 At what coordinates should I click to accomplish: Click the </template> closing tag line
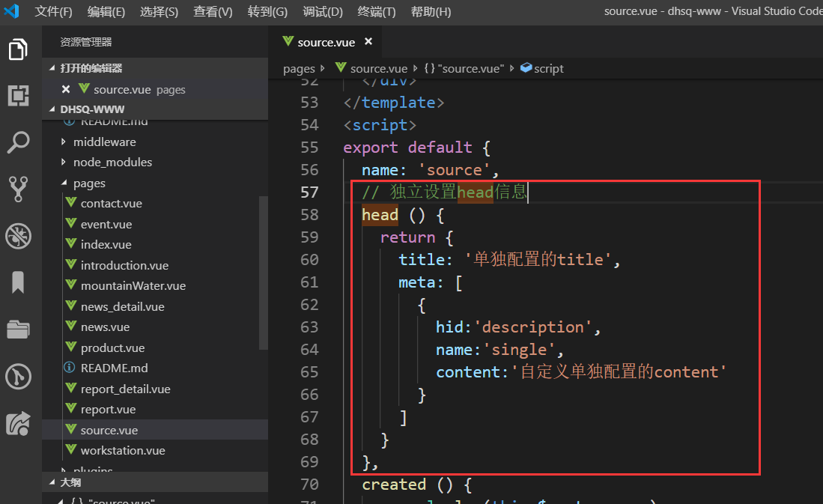tap(394, 103)
